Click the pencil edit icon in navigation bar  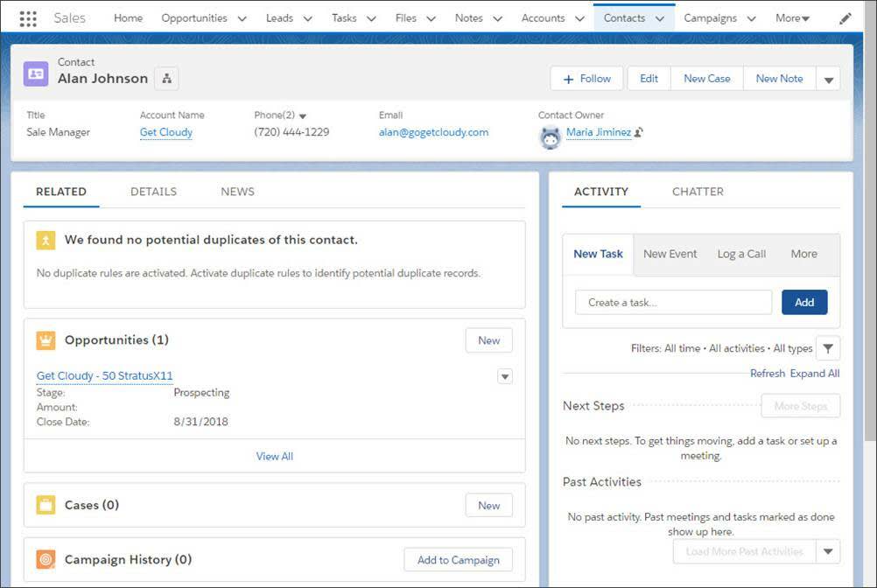click(845, 17)
